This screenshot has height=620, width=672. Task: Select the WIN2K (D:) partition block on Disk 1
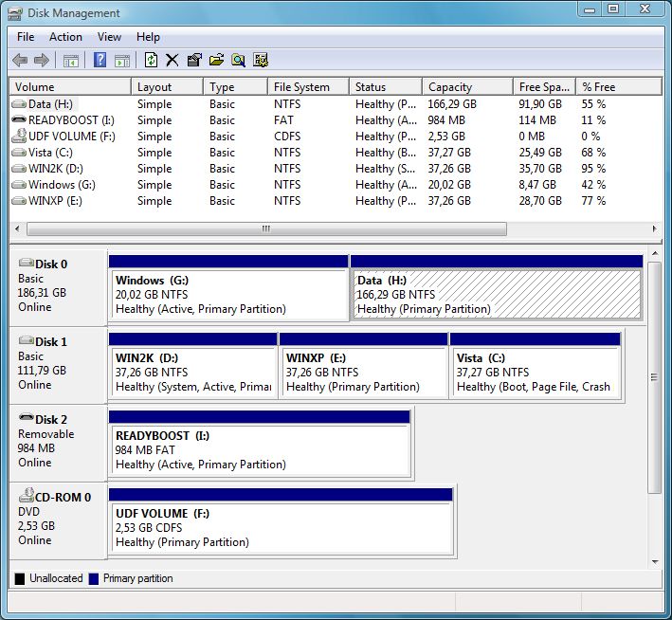tap(192, 365)
